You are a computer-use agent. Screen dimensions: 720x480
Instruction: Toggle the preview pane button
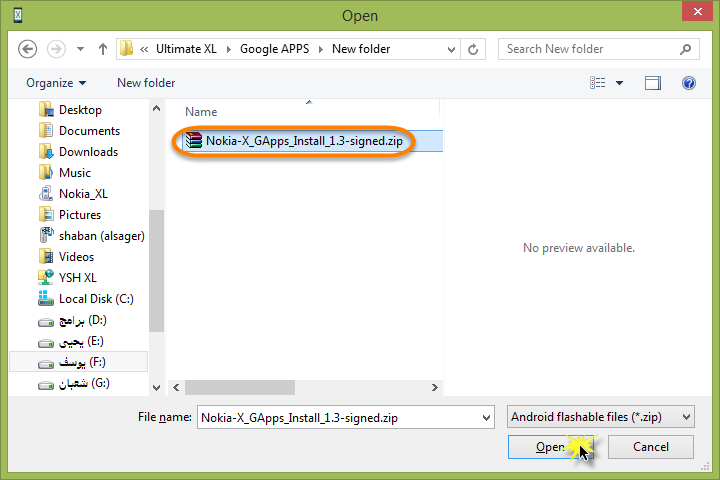(x=652, y=83)
